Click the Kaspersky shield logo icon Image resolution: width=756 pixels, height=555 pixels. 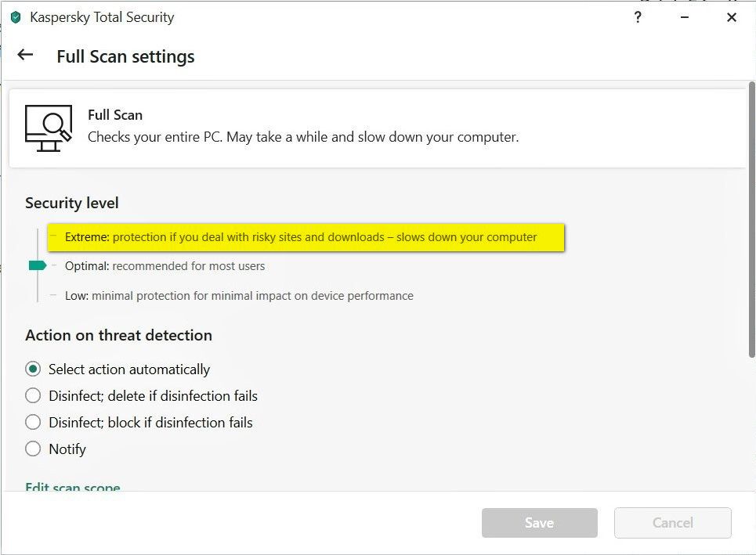click(x=15, y=17)
